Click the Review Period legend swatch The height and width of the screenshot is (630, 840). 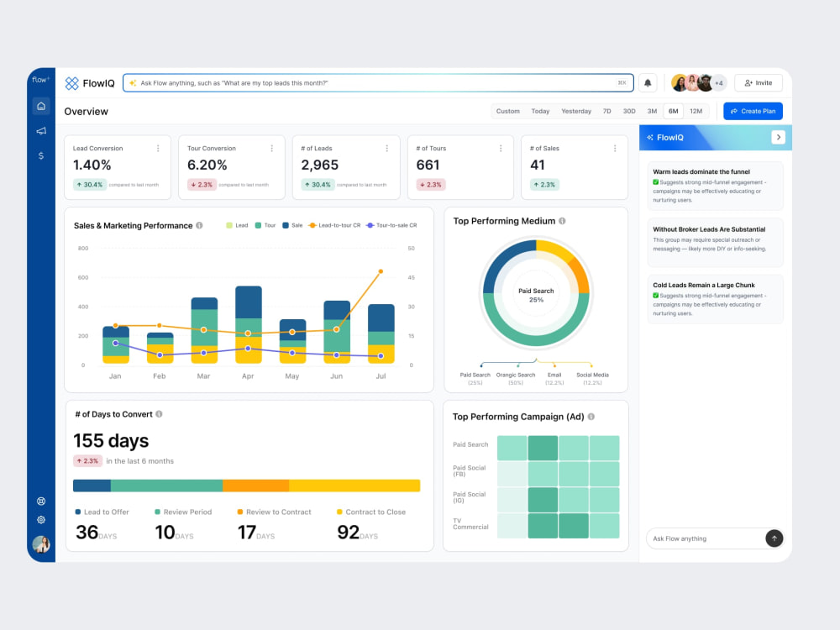pos(158,512)
